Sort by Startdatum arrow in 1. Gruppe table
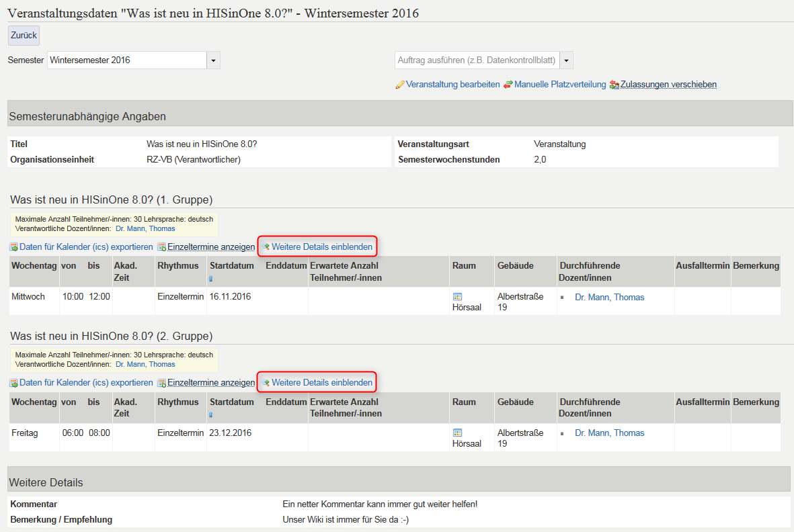This screenshot has width=794, height=532. click(210, 279)
